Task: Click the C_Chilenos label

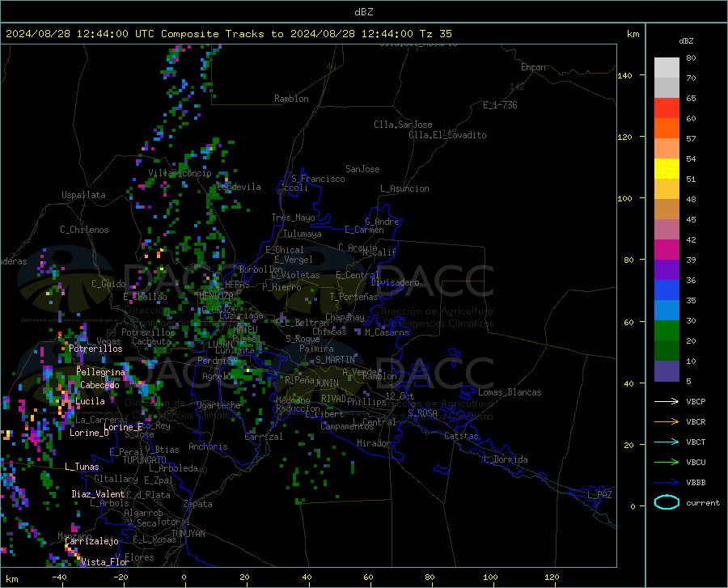Action: pos(84,230)
